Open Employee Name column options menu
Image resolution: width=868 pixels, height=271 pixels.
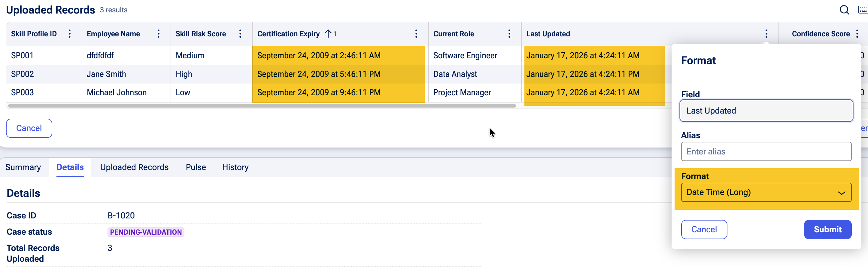coord(158,34)
